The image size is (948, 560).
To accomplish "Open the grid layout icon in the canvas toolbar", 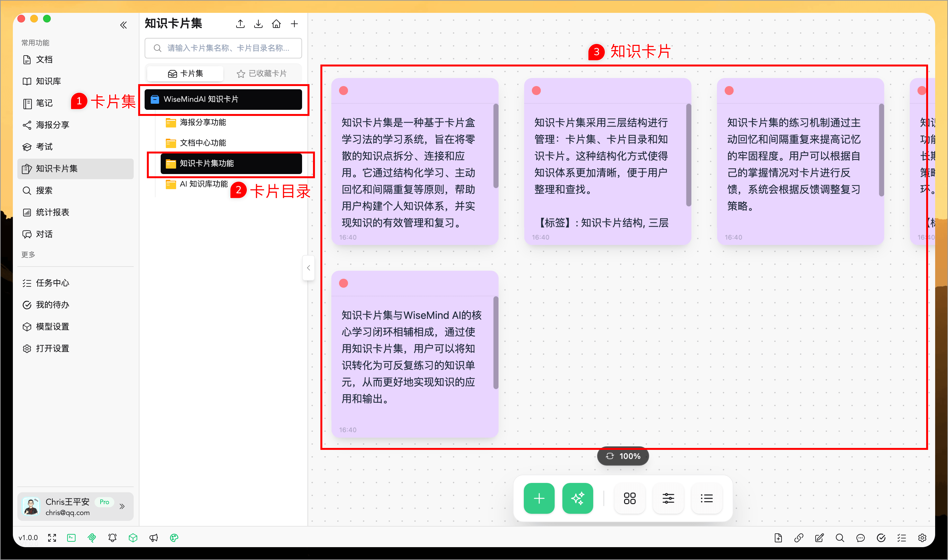I will 629,498.
